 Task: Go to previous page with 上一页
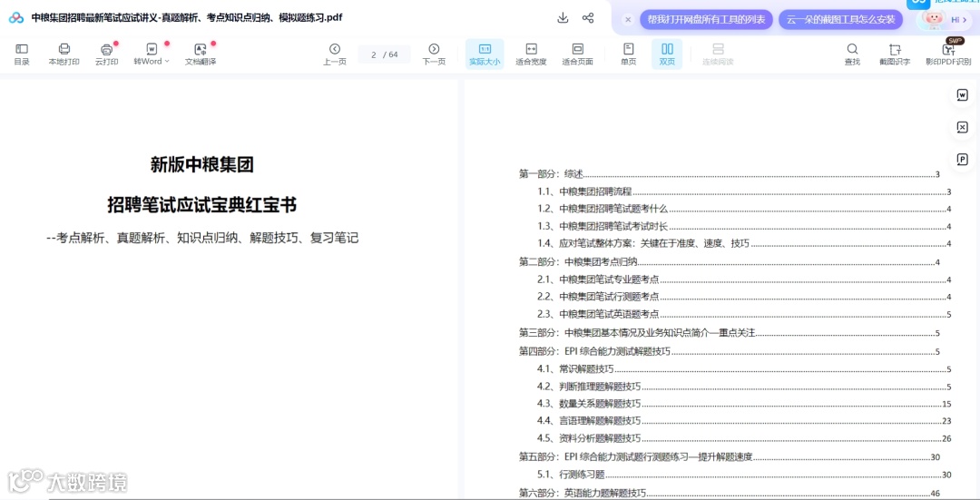click(334, 54)
